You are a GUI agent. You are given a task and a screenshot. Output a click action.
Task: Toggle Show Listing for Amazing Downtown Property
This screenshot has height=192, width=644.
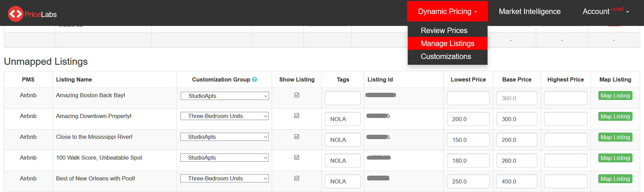point(297,116)
